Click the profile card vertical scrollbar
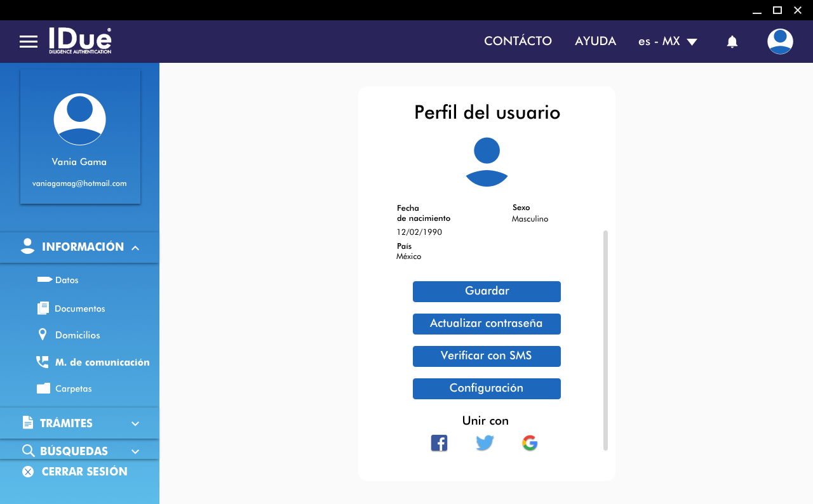813x504 pixels. (605, 340)
